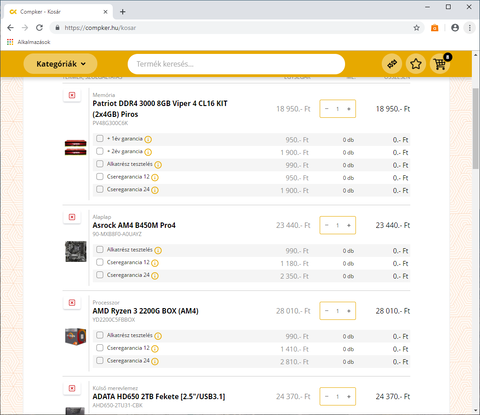Open the shopping cart icon

(440, 64)
